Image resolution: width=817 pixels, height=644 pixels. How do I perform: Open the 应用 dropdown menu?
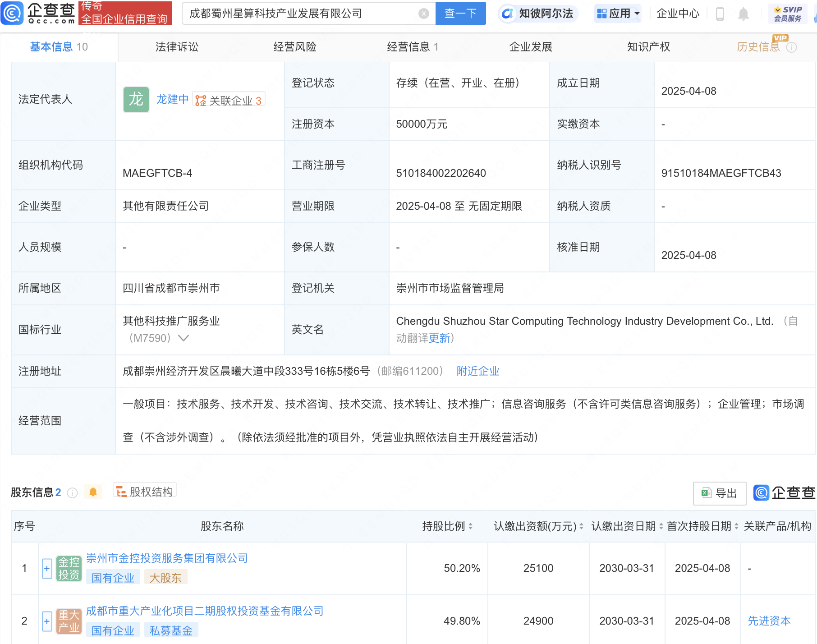618,14
